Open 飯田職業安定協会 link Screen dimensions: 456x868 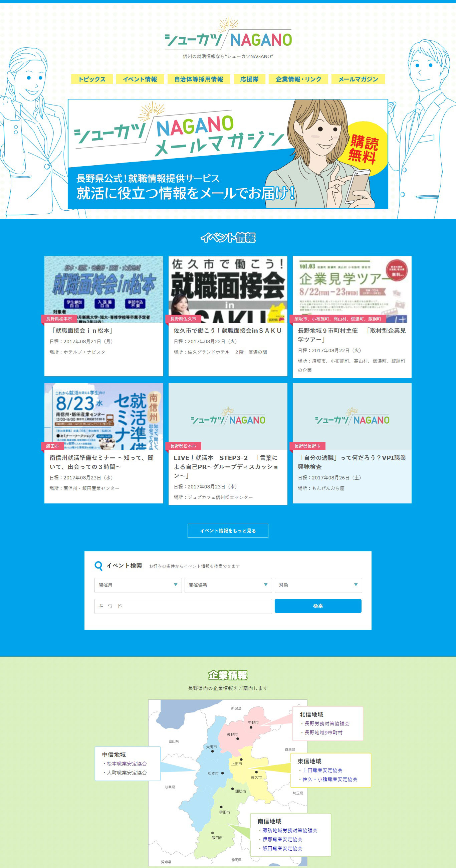point(282,848)
